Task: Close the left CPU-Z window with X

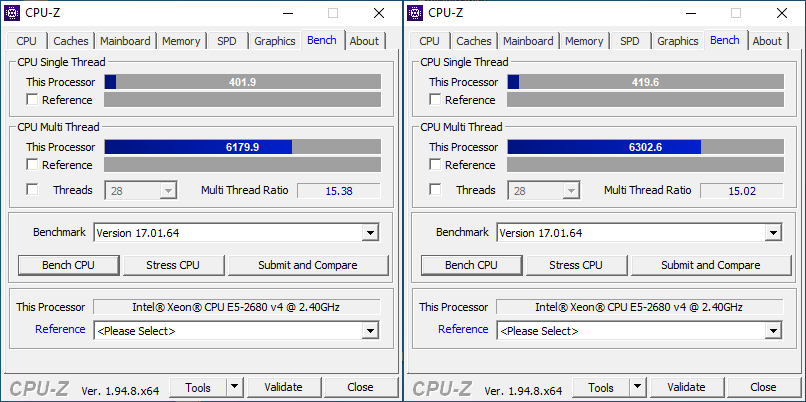Action: 379,13
